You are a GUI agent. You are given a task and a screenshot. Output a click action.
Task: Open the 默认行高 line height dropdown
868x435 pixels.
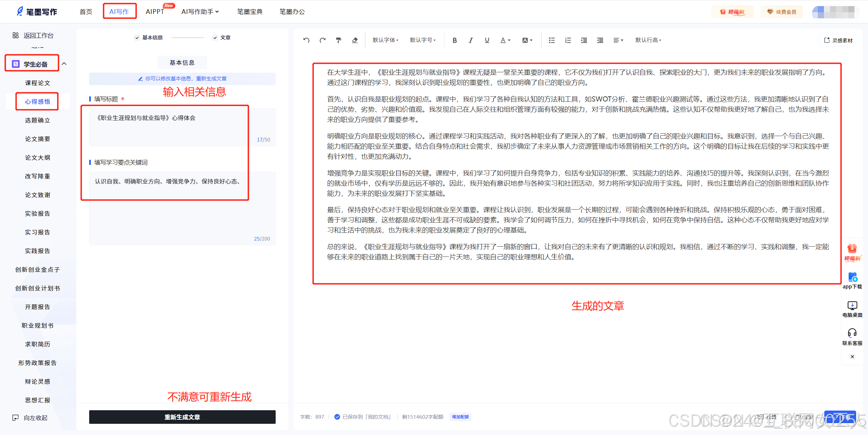tap(648, 40)
